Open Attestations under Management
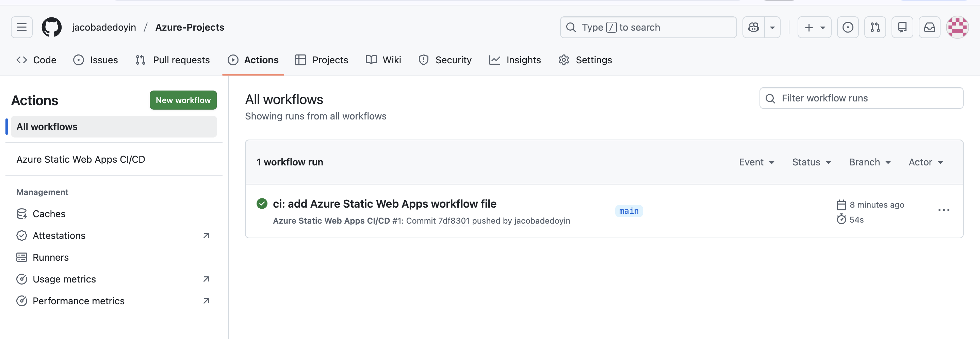 pyautogui.click(x=114, y=236)
